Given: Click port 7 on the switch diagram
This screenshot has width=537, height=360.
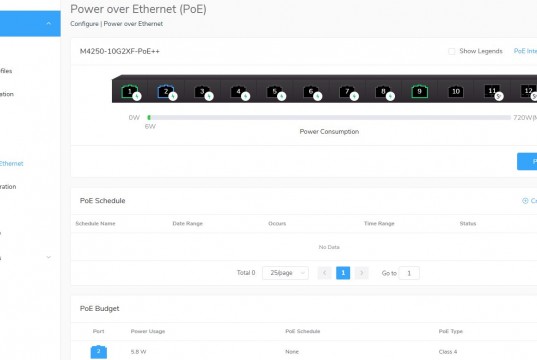Looking at the screenshot, I should pos(347,91).
